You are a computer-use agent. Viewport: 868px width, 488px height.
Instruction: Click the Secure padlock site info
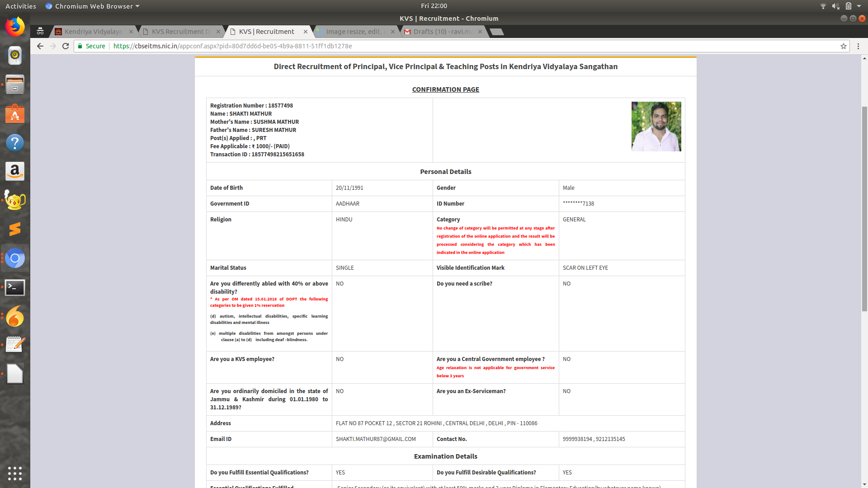click(91, 46)
